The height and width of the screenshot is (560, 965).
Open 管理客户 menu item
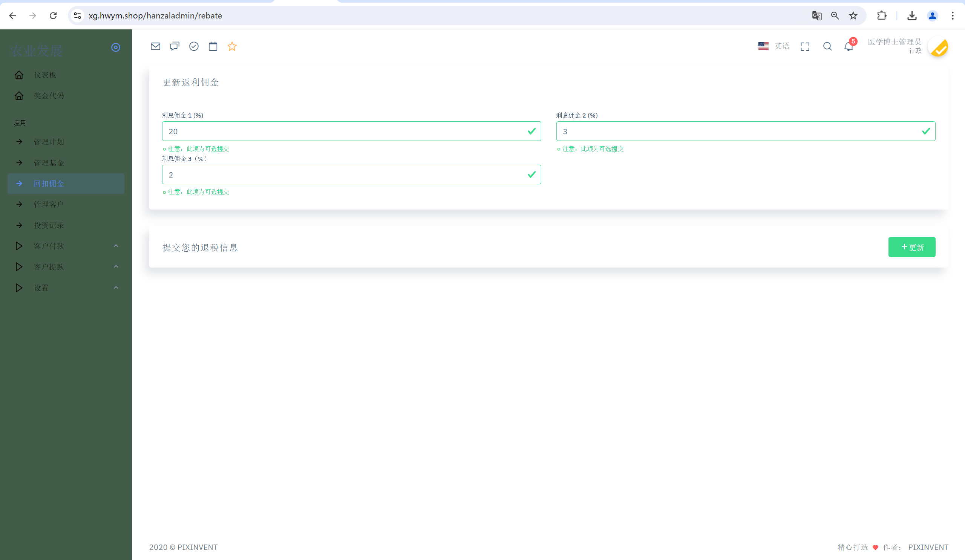point(49,204)
